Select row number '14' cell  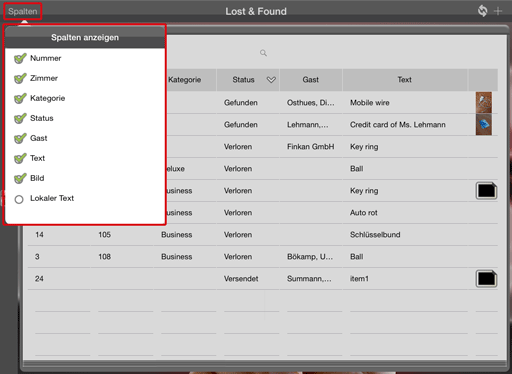point(39,235)
